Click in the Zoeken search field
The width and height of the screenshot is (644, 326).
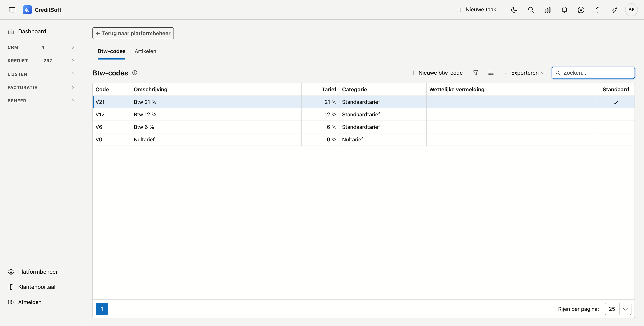tap(593, 73)
